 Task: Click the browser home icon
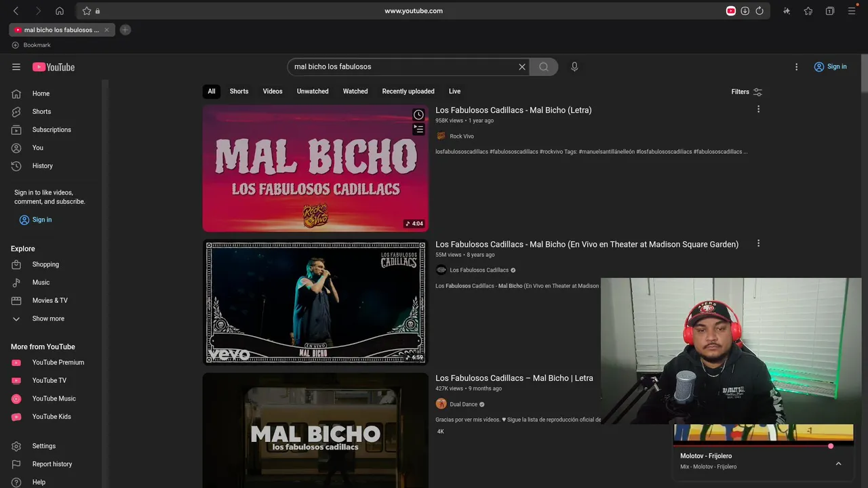[60, 11]
